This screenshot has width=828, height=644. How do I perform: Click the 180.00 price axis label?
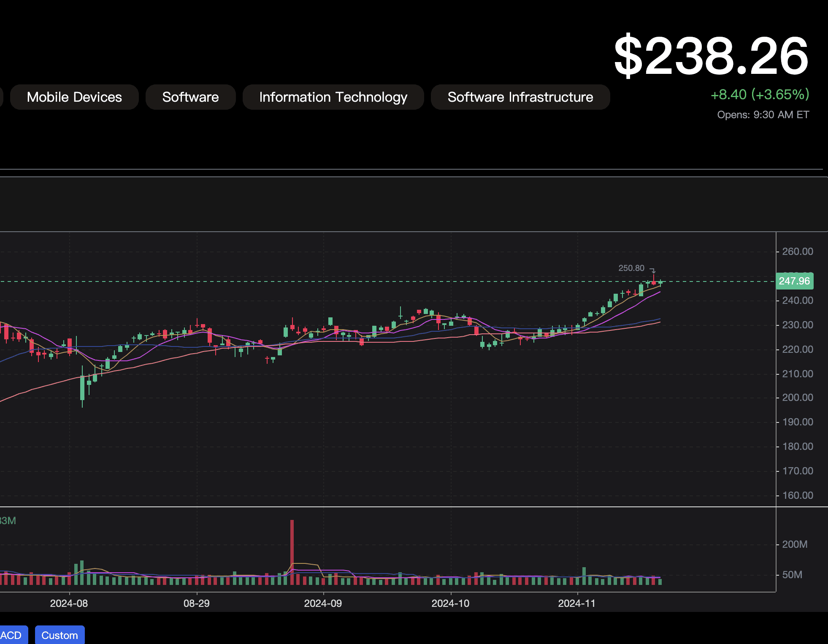(x=798, y=446)
